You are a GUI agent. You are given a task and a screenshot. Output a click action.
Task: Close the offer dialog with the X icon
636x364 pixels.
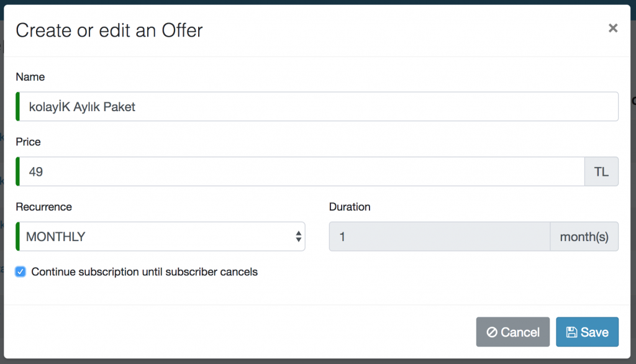[x=613, y=28]
